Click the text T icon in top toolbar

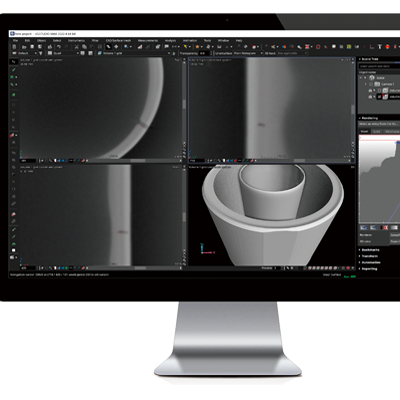tap(379, 47)
